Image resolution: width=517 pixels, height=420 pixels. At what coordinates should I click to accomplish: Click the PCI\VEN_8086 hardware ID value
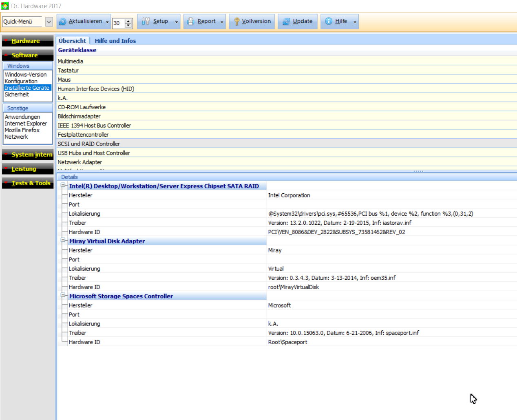click(x=336, y=232)
